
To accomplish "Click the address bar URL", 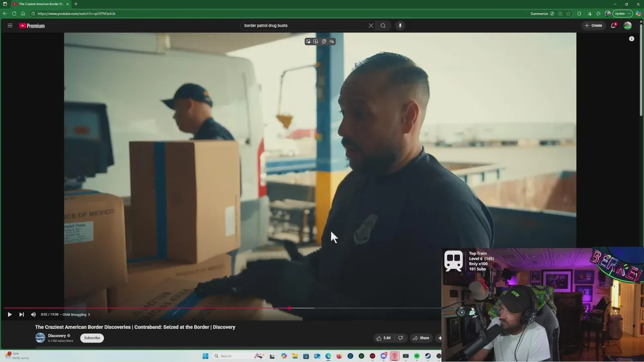I will point(76,14).
